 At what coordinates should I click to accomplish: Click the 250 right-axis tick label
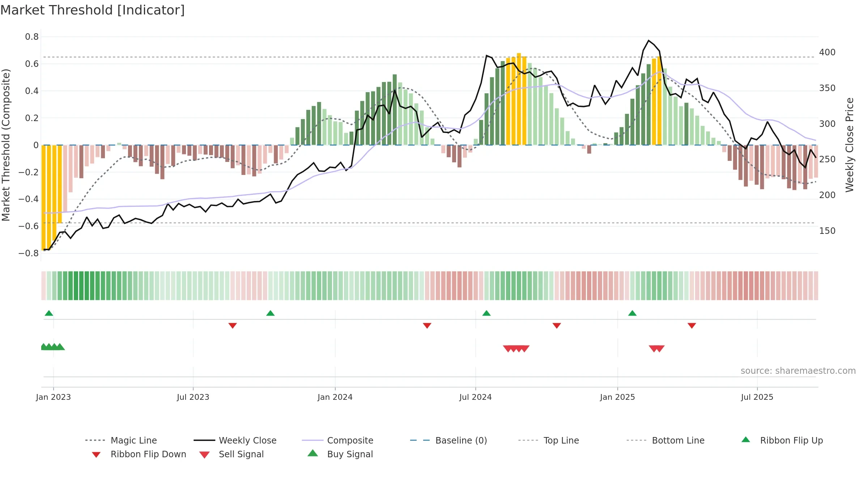click(x=827, y=159)
